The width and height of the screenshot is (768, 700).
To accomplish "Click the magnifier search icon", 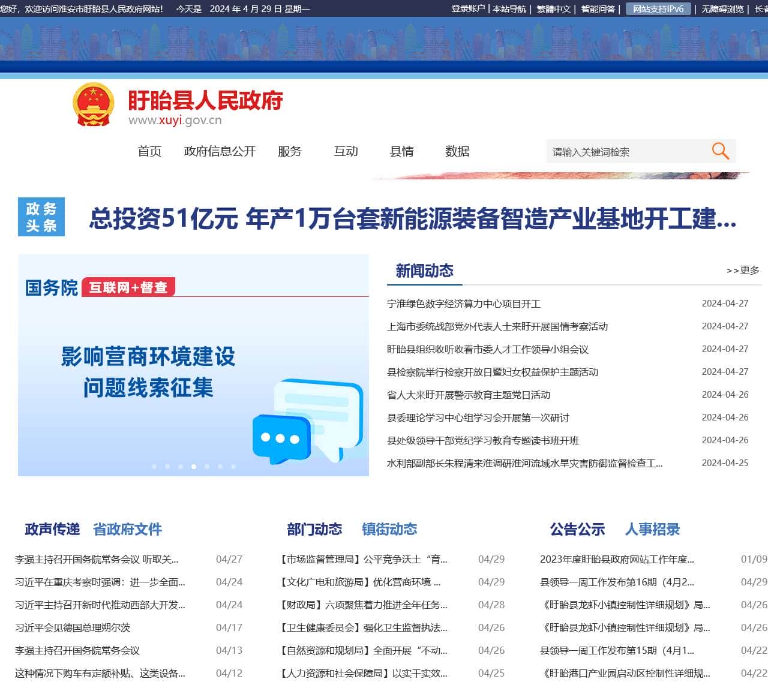I will [x=719, y=151].
